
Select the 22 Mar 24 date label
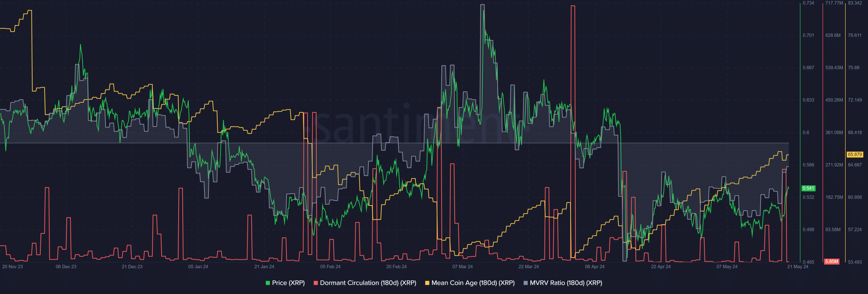529,267
